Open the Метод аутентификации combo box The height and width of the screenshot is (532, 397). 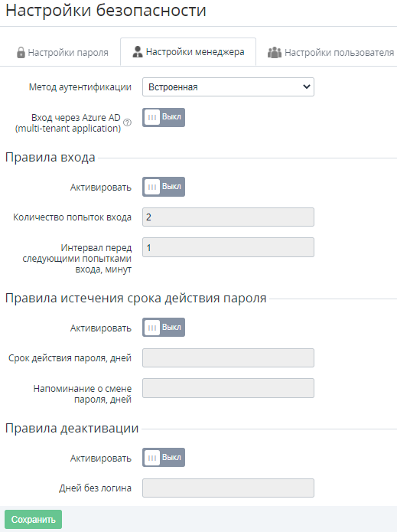click(228, 86)
